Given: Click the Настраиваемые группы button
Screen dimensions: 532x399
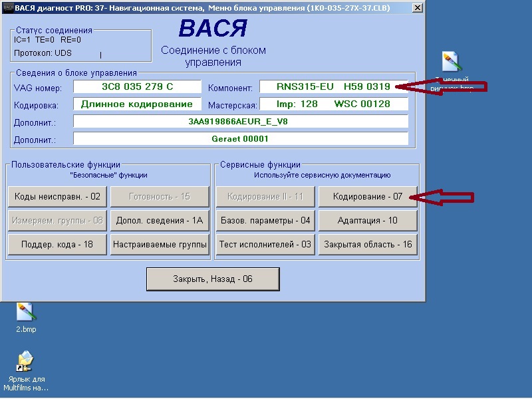Looking at the screenshot, I should pos(160,244).
